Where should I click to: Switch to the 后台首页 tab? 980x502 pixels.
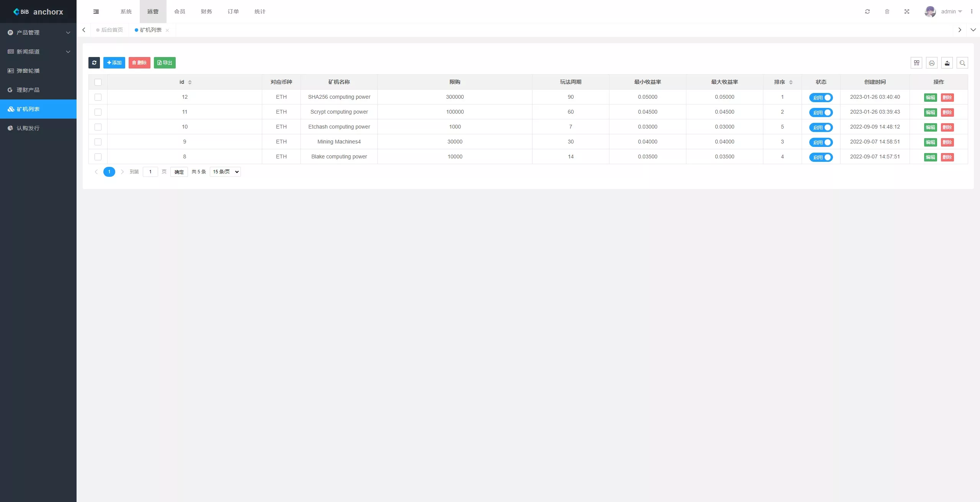coord(110,30)
